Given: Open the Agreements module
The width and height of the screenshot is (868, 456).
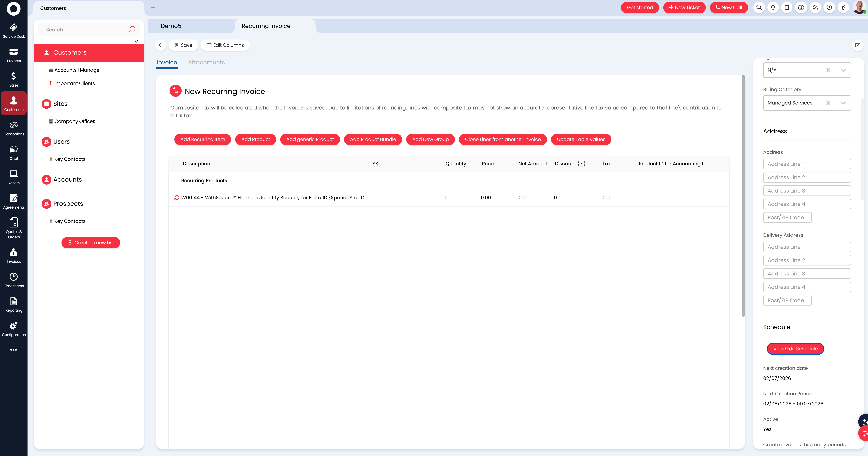Looking at the screenshot, I should [x=13, y=202].
